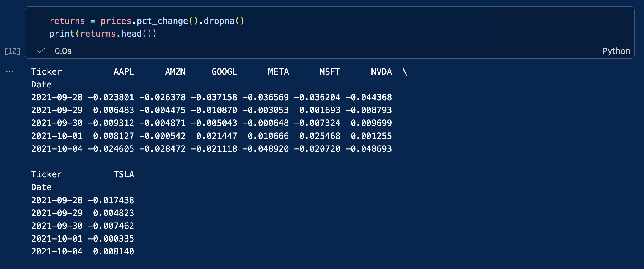Viewport: 644px width, 269px height.
Task: Click the AMZN value -0.004871
Action: click(163, 123)
